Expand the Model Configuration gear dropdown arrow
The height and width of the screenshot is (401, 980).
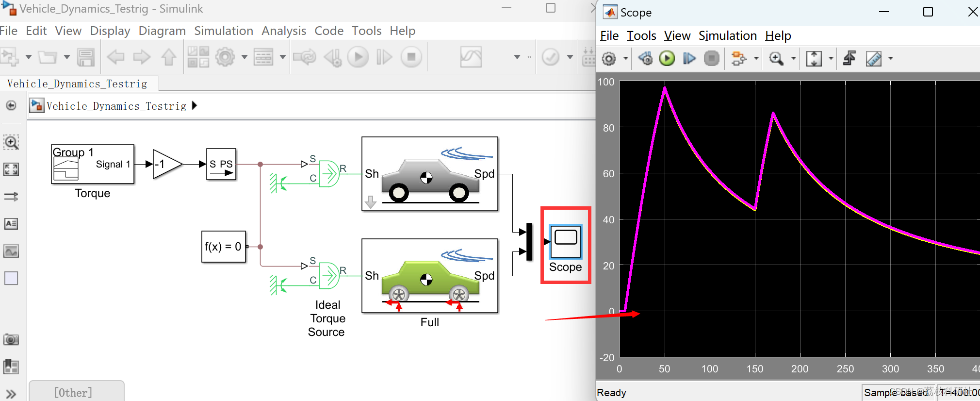click(x=245, y=57)
